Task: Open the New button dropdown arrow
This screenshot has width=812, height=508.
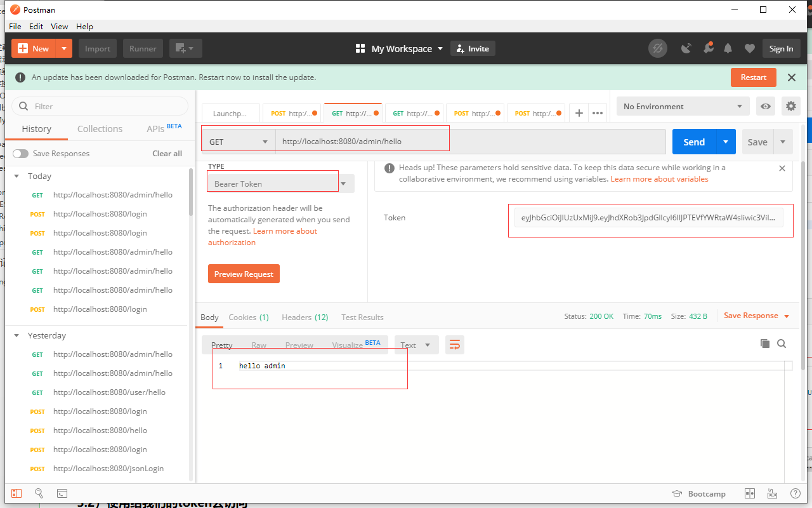Action: point(64,48)
